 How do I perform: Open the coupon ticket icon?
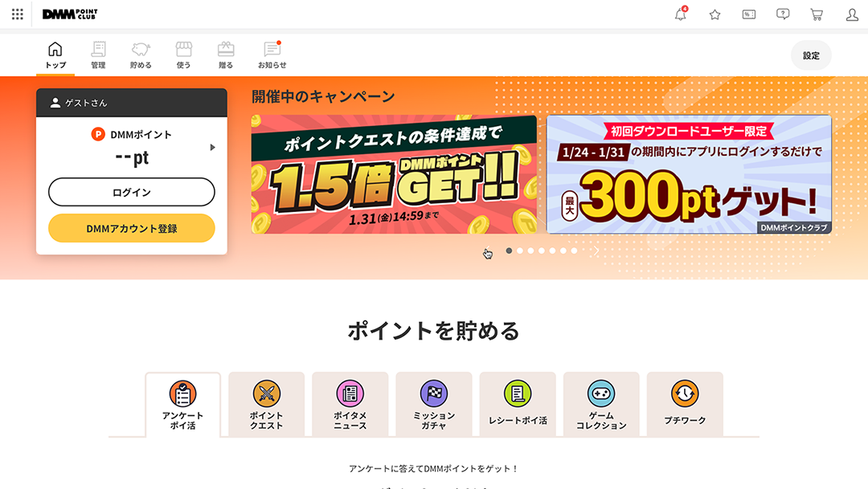point(749,14)
